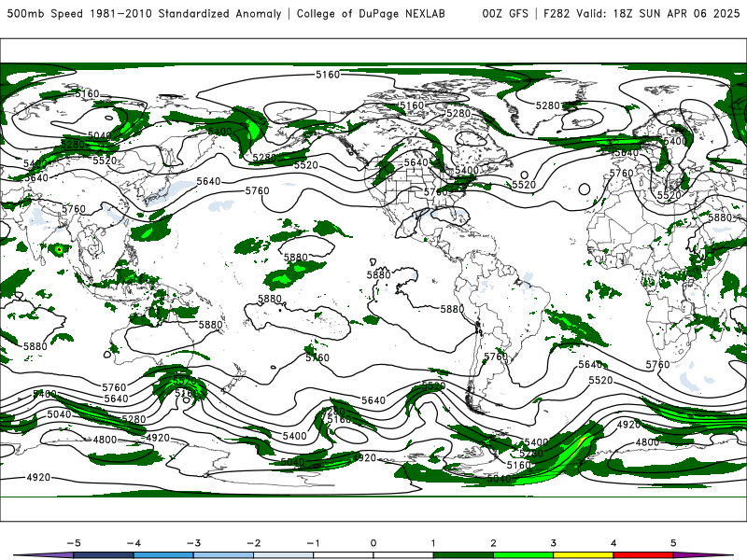Click the legend tick label "4"
The height and width of the screenshot is (560, 747).
click(x=613, y=543)
